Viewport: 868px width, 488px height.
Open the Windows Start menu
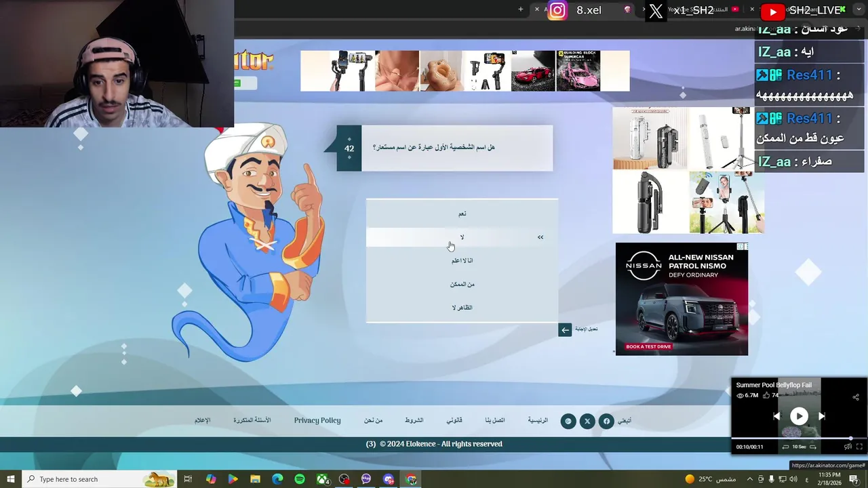point(11,479)
